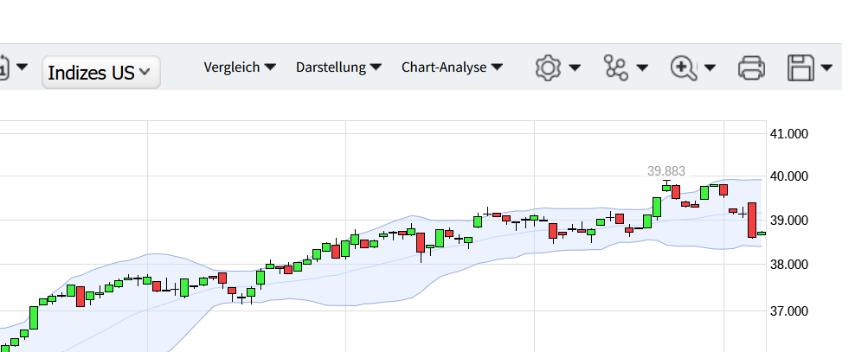Open the Indizes US dropdown
The image size is (868, 352).
[100, 73]
